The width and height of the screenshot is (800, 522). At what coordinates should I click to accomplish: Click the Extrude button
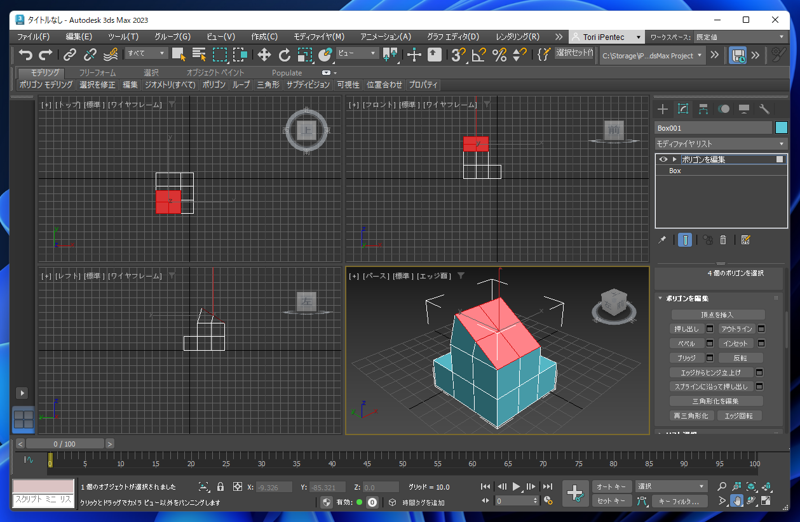tap(686, 329)
